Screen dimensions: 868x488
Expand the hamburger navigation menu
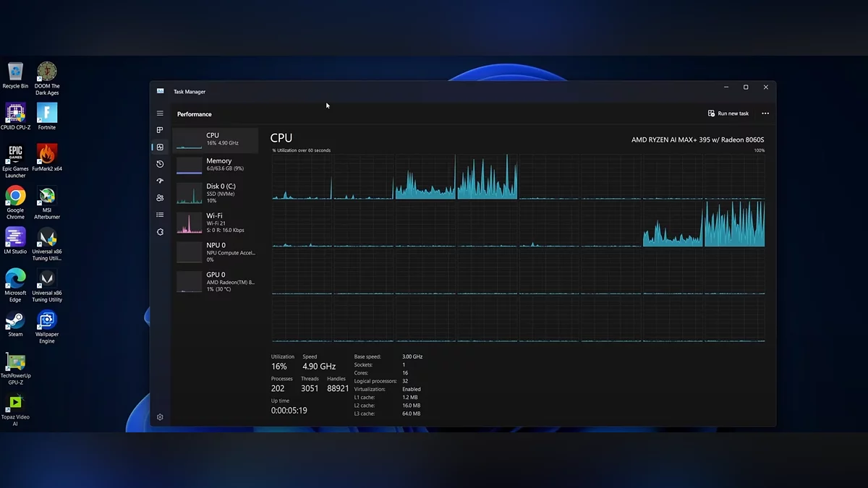(x=160, y=114)
